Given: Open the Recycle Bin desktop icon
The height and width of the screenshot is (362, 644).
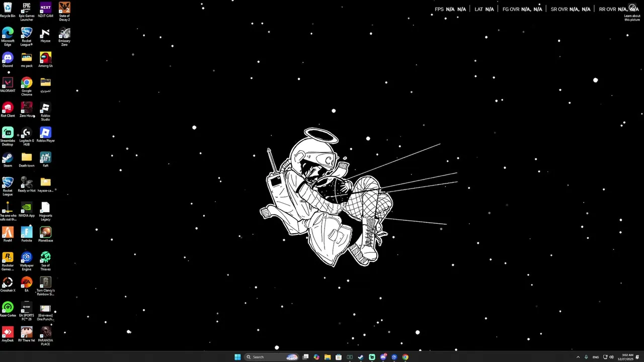Looking at the screenshot, I should 8,10.
